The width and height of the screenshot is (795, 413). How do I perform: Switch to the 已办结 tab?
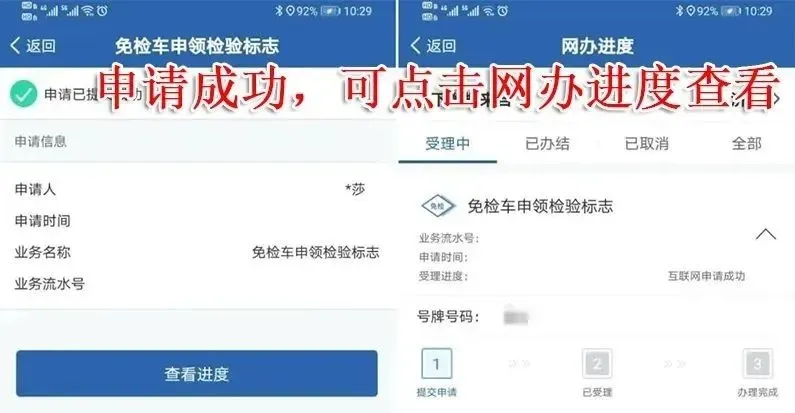[547, 144]
